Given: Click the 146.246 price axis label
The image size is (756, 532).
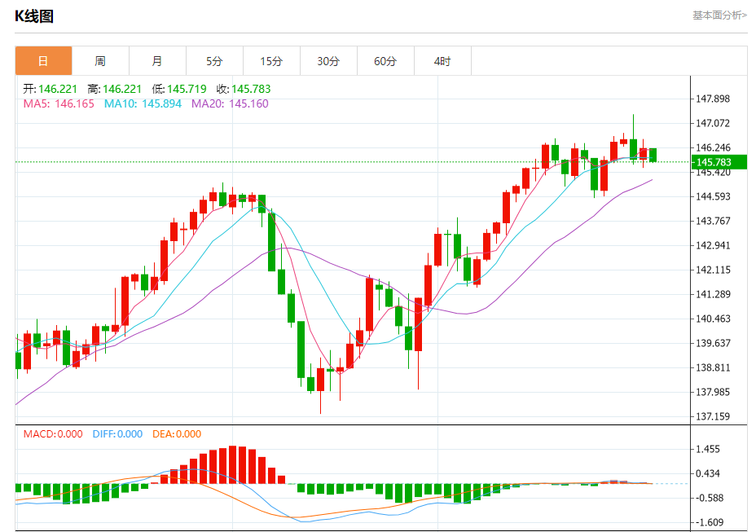Looking at the screenshot, I should pyautogui.click(x=713, y=147).
